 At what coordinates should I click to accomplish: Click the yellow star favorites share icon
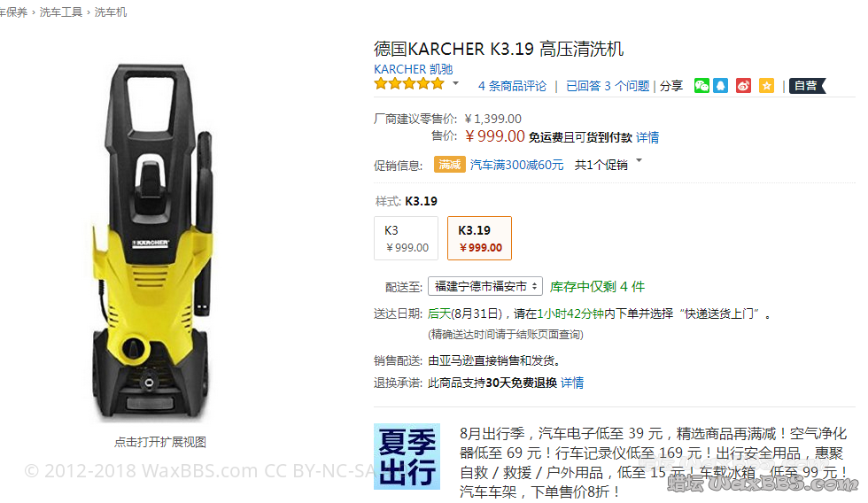(766, 86)
